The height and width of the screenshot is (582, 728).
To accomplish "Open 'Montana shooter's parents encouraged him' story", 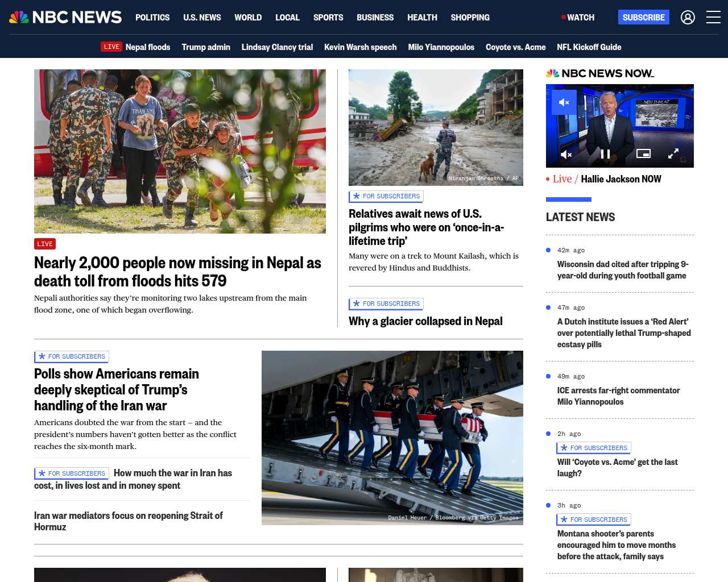I will click(617, 545).
